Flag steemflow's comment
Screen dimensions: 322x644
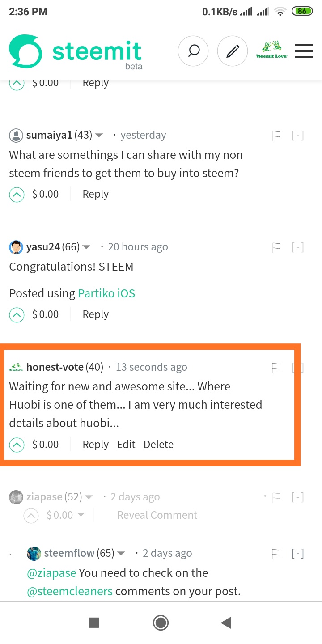click(x=276, y=554)
